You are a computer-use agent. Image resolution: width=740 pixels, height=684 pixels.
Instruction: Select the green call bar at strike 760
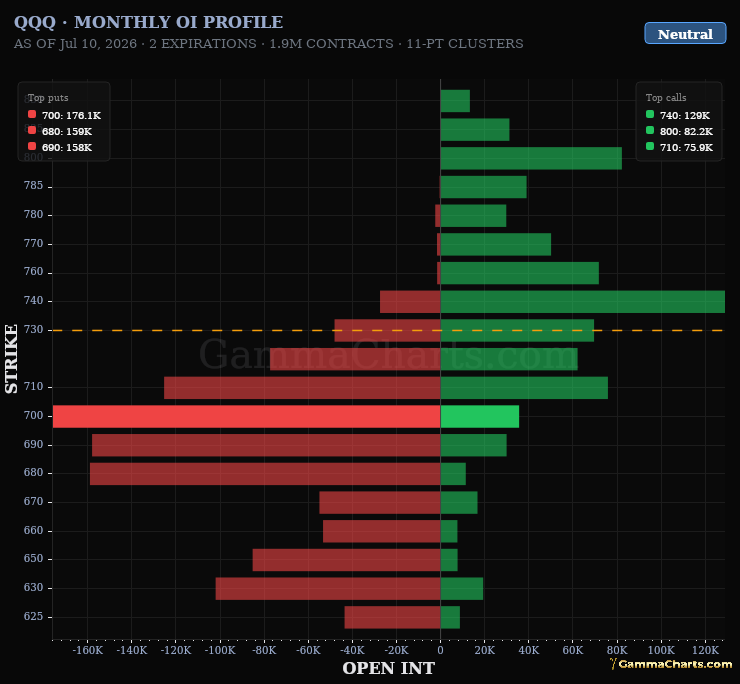click(520, 273)
